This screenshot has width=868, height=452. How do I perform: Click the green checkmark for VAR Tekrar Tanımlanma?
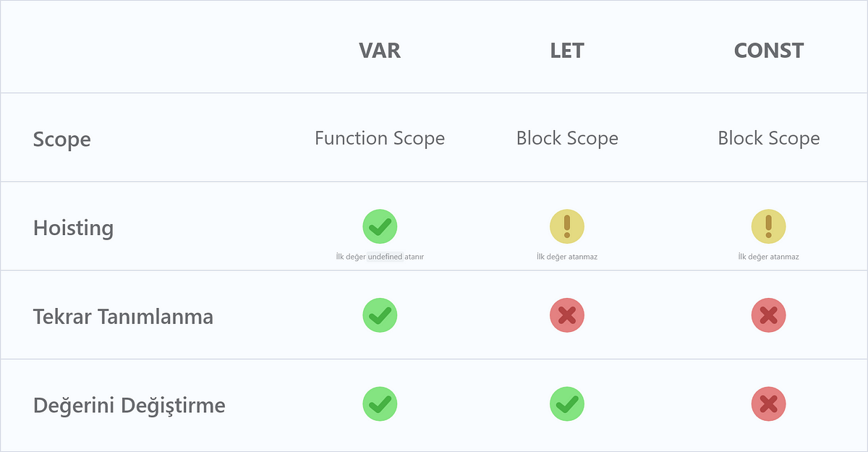coord(380,315)
